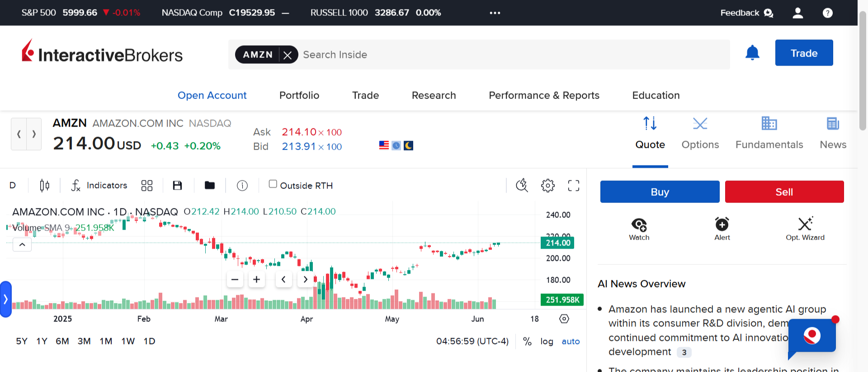Screen dimensions: 868x372
Task: Select the 1M time range
Action: pyautogui.click(x=106, y=341)
